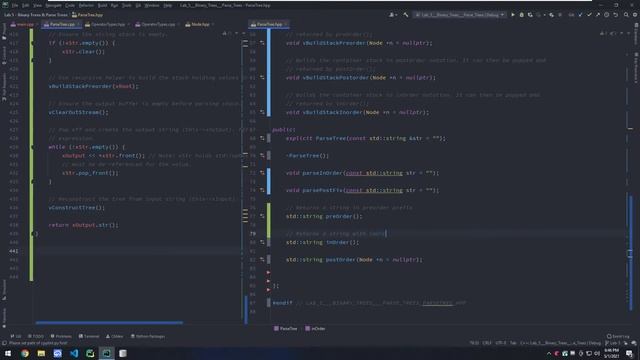The image size is (640, 360).
Task: Open the Event Log panel
Action: point(618,336)
